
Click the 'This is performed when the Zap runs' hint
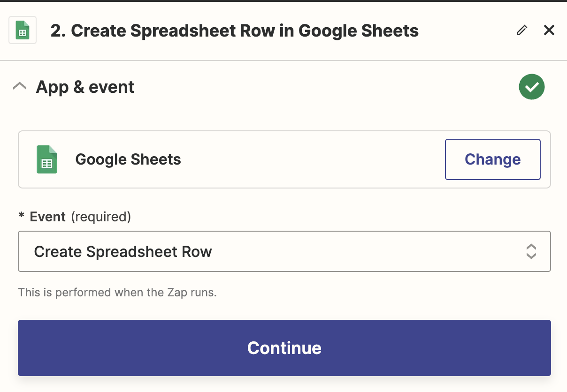tap(117, 293)
